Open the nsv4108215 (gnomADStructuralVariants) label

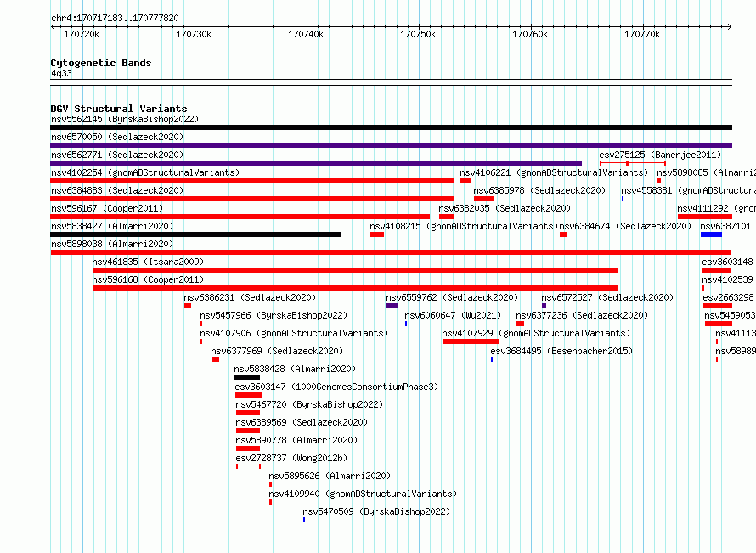[x=464, y=226]
